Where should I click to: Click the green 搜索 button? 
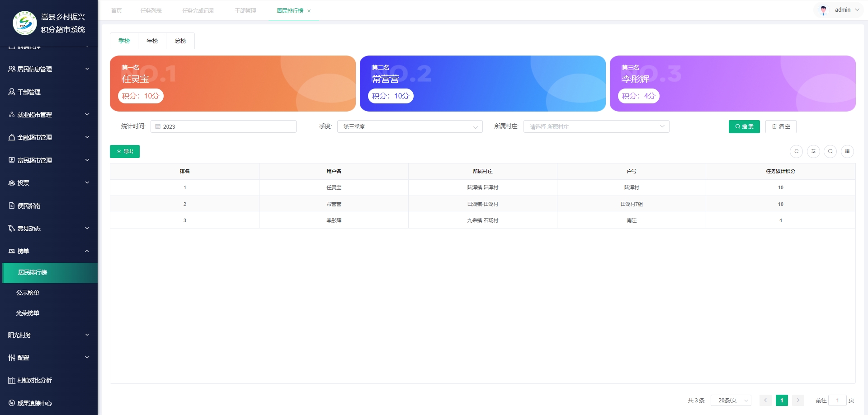744,126
